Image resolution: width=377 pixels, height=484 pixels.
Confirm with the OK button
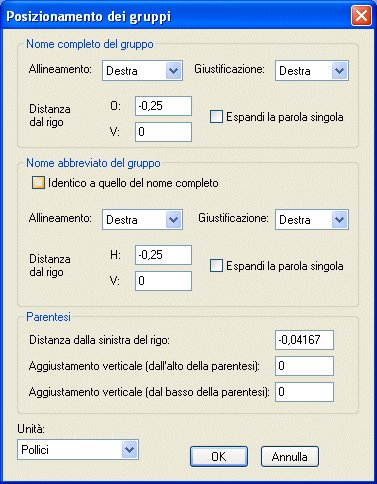point(219,457)
